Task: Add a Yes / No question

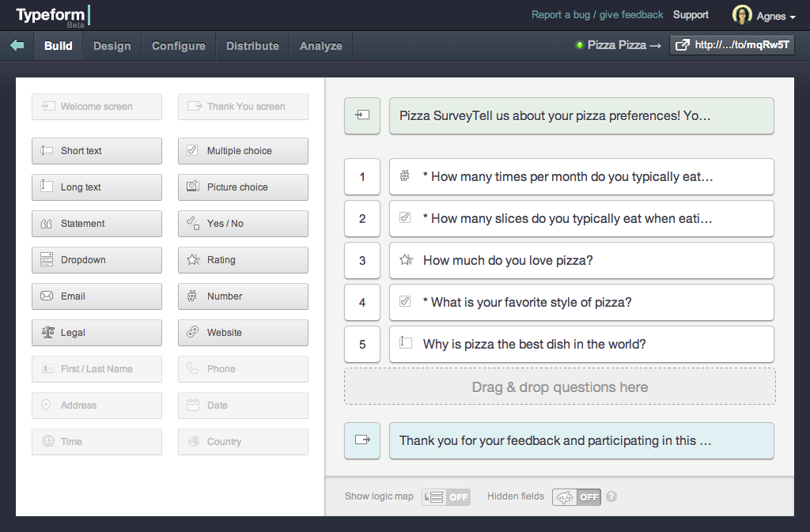Action: (244, 224)
